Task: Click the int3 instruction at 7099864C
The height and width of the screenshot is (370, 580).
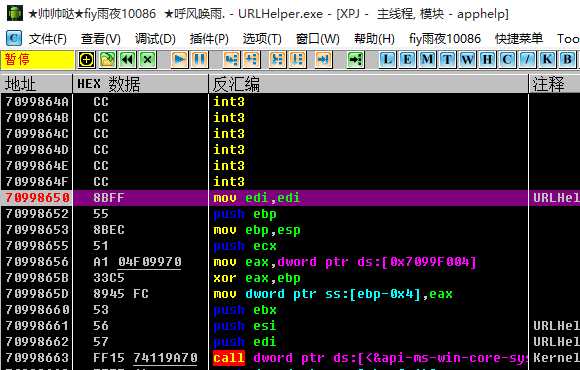Action: click(229, 134)
